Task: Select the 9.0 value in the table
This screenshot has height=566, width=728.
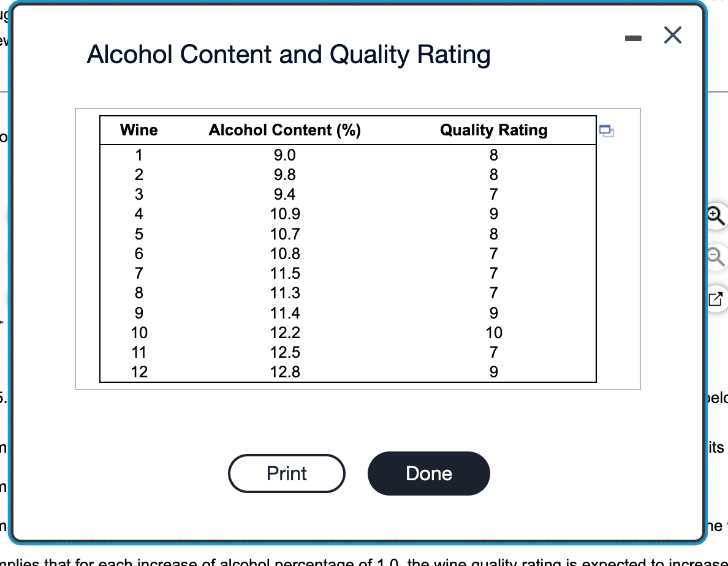Action: click(285, 155)
